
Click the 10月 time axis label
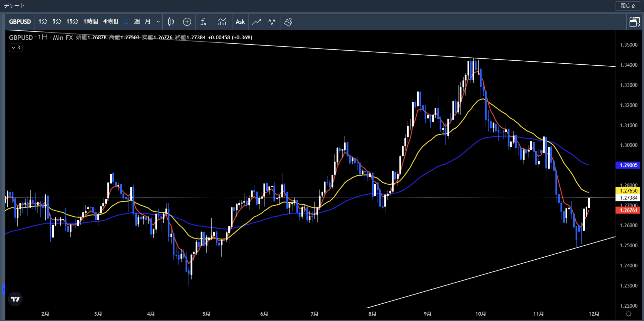point(481,314)
